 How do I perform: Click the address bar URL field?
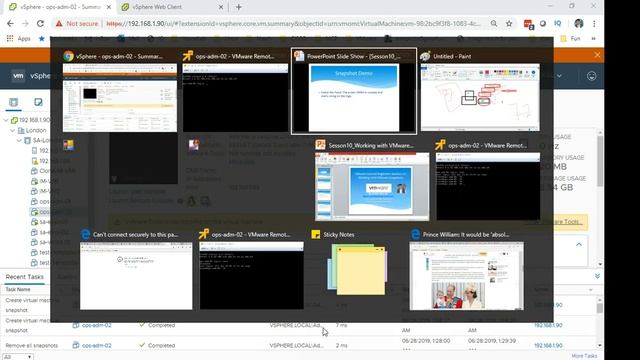(293, 24)
